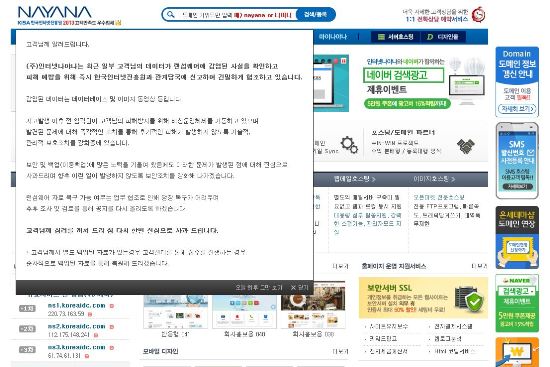
Task: Click the magnifier icon in the search bar
Action: [170, 14]
